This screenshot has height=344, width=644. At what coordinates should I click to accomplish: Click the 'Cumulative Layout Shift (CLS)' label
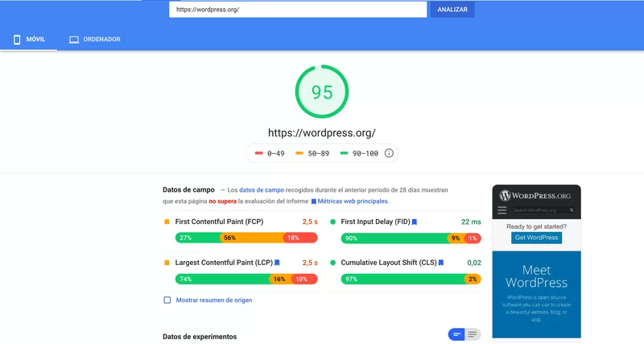(389, 262)
